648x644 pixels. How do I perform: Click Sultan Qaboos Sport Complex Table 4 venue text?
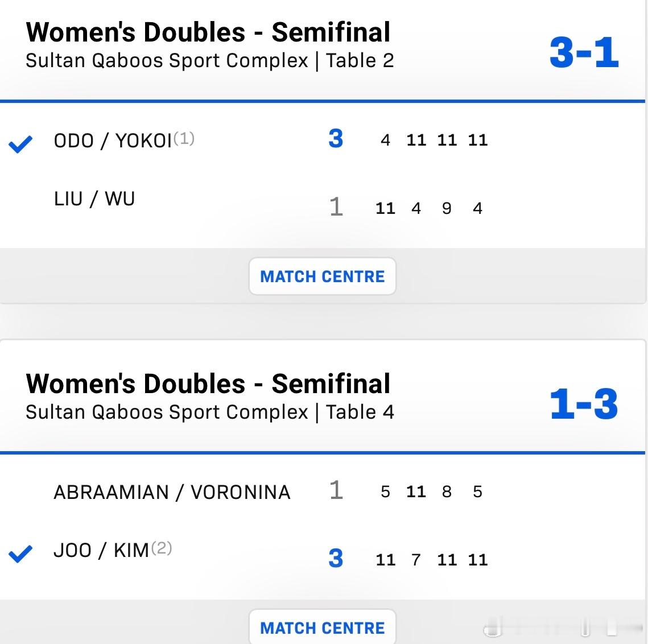click(x=210, y=412)
